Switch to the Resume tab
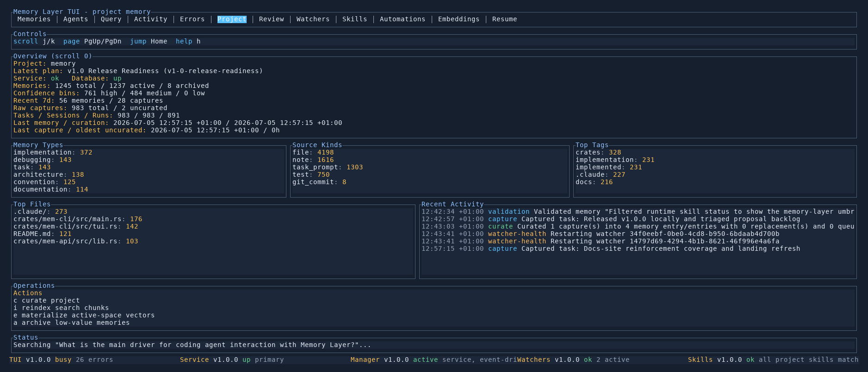Screen dimensions: 868x372 [x=504, y=19]
